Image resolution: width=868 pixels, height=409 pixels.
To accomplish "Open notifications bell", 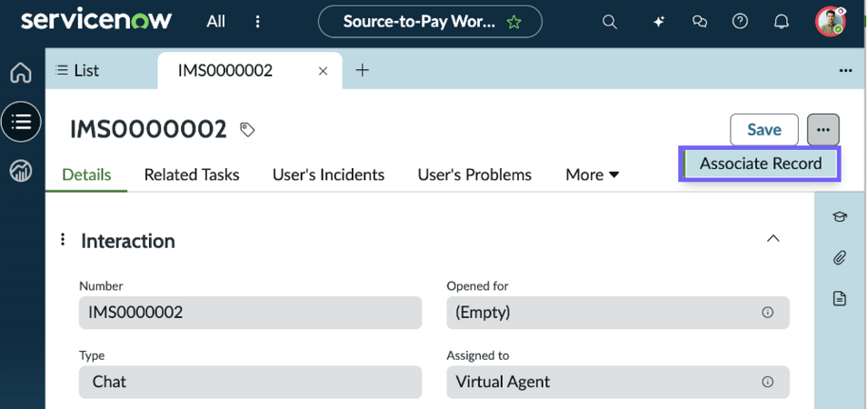I will point(781,22).
